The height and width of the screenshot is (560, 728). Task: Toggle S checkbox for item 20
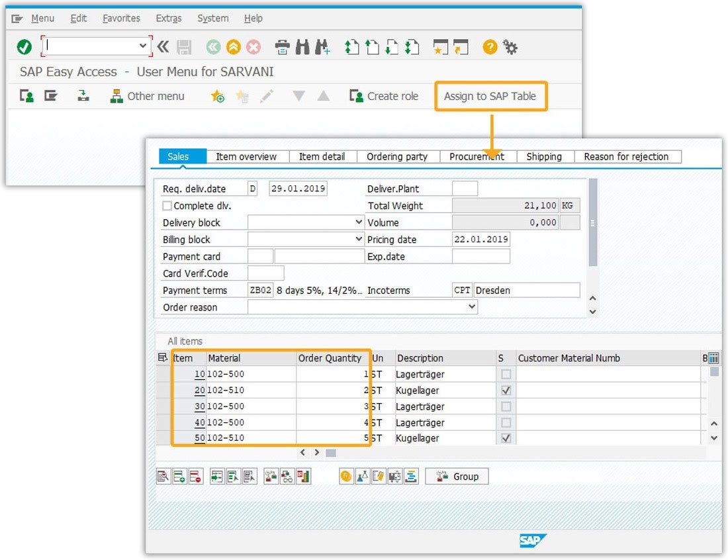506,390
